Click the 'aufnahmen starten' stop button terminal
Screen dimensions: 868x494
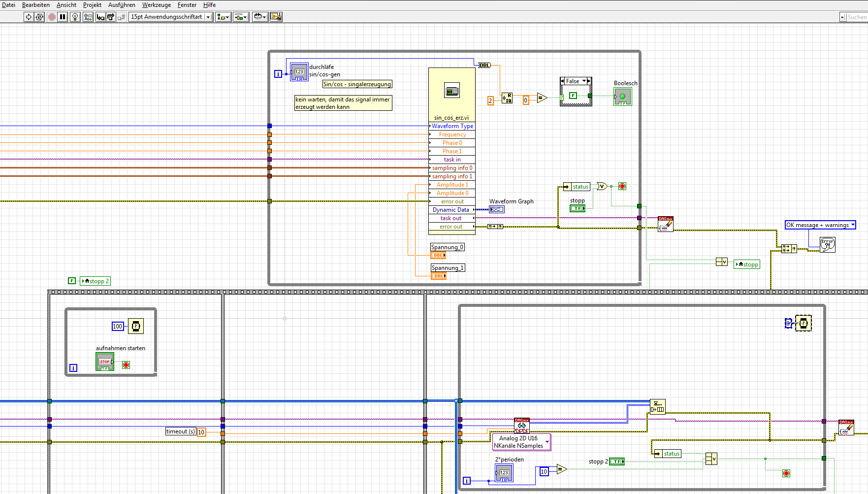point(105,362)
